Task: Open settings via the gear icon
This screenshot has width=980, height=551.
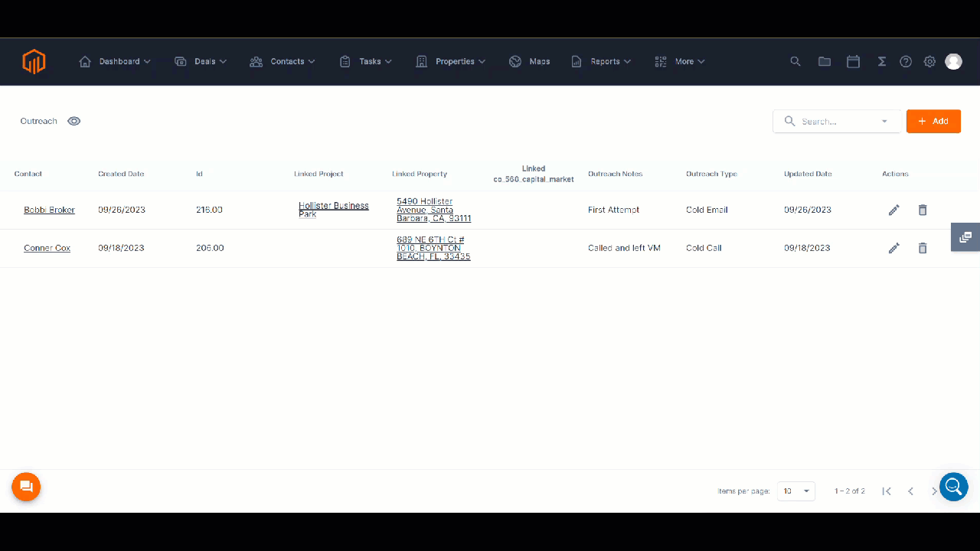Action: point(929,61)
